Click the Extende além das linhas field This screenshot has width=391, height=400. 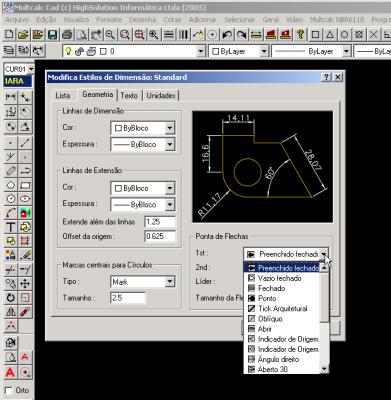pos(160,222)
